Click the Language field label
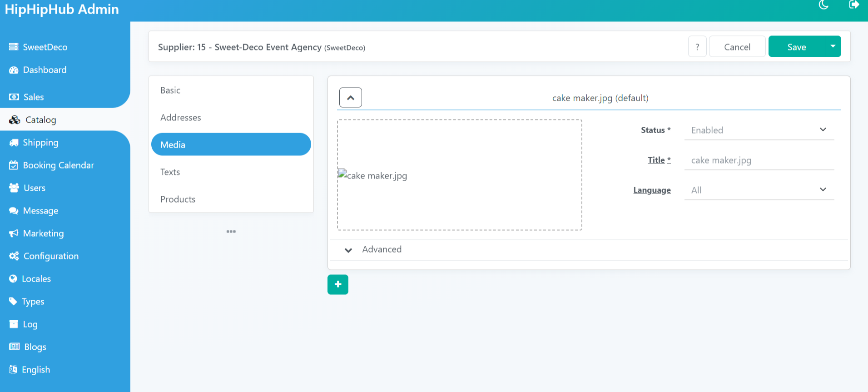 tap(652, 190)
